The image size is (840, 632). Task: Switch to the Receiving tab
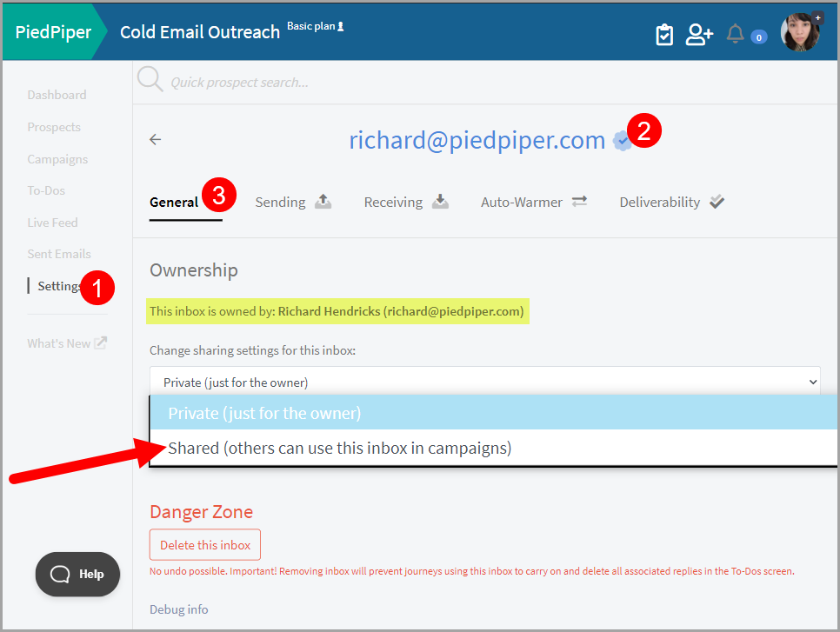pyautogui.click(x=406, y=203)
